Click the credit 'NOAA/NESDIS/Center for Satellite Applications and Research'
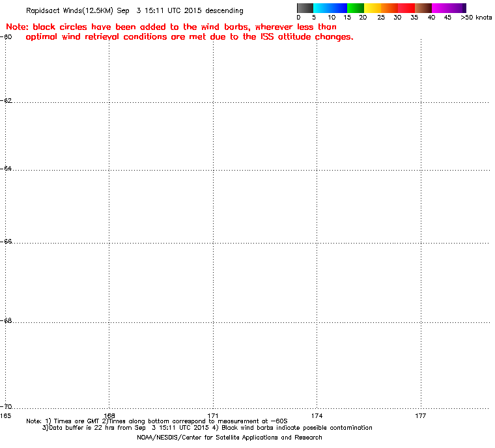The height and width of the screenshot is (448, 495). (229, 438)
